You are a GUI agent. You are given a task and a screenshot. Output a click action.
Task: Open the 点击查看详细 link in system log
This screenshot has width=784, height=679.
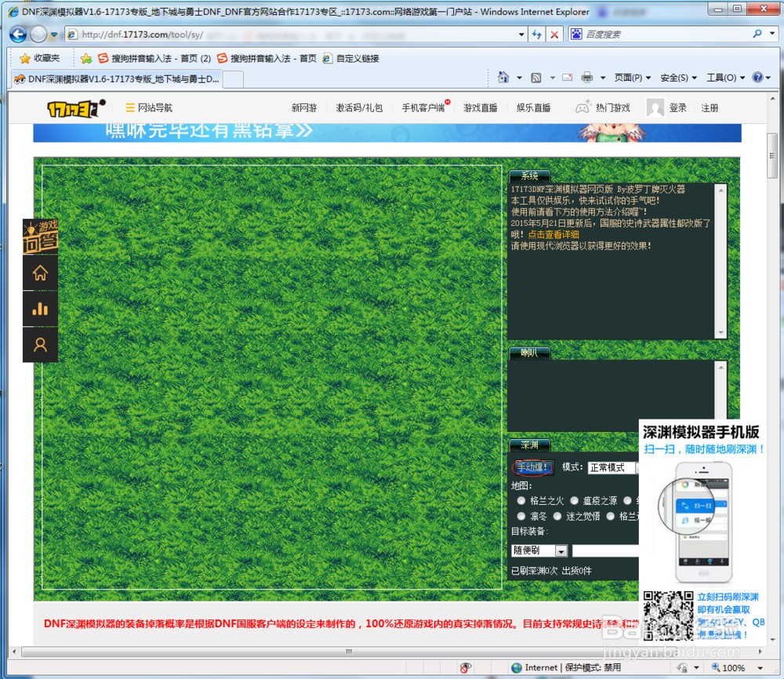click(x=554, y=234)
